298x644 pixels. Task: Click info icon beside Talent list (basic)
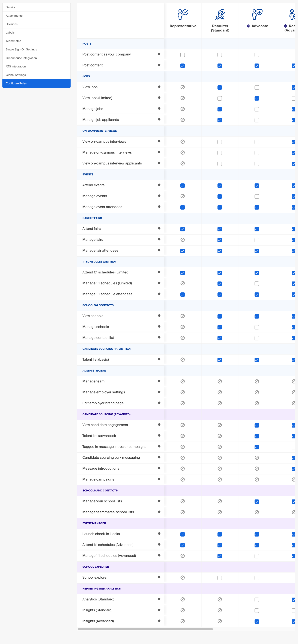coord(159,360)
